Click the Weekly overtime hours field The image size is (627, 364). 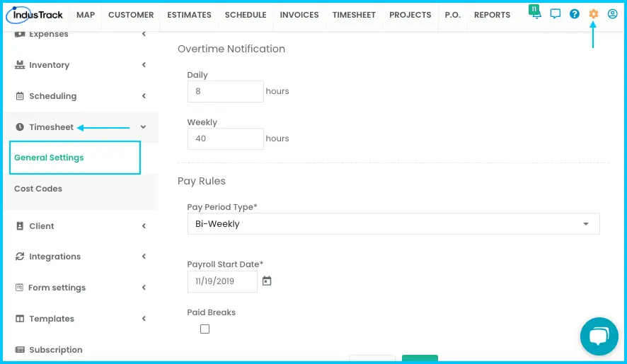click(x=226, y=139)
